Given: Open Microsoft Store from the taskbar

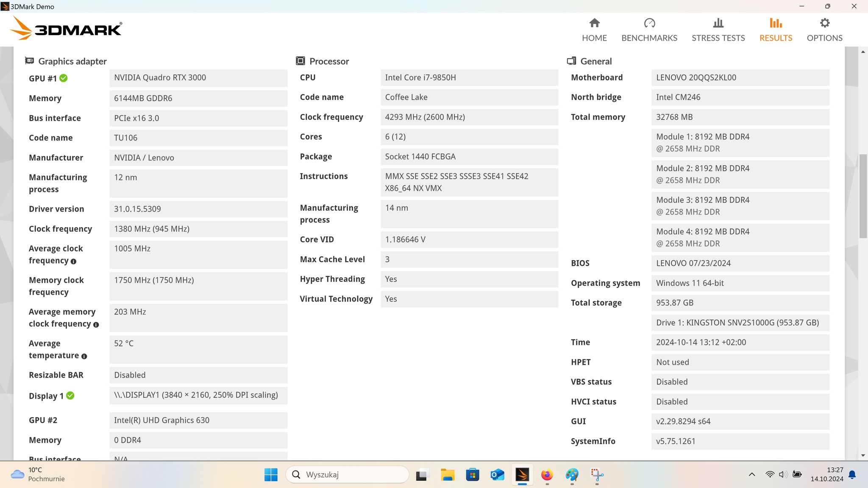Looking at the screenshot, I should click(x=472, y=474).
